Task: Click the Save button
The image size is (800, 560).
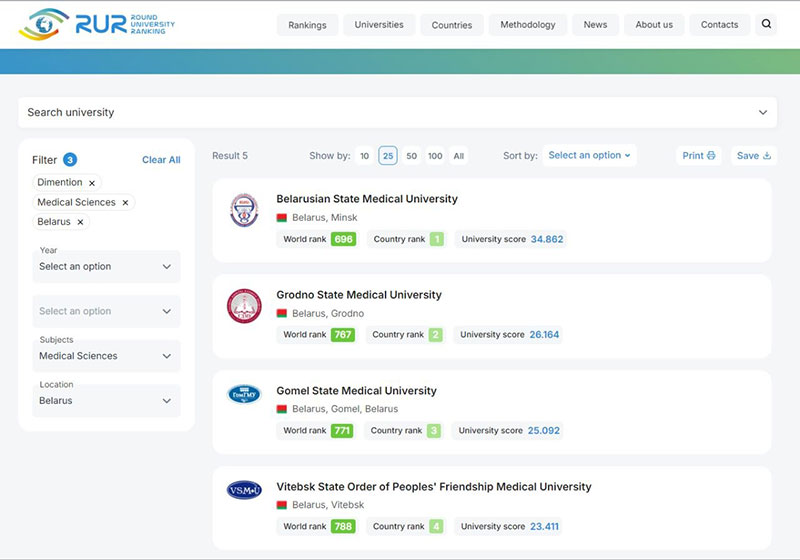Action: [754, 156]
